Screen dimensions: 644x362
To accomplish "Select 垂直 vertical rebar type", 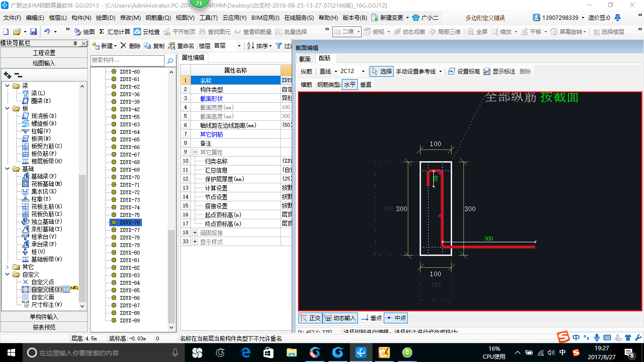I will click(366, 85).
